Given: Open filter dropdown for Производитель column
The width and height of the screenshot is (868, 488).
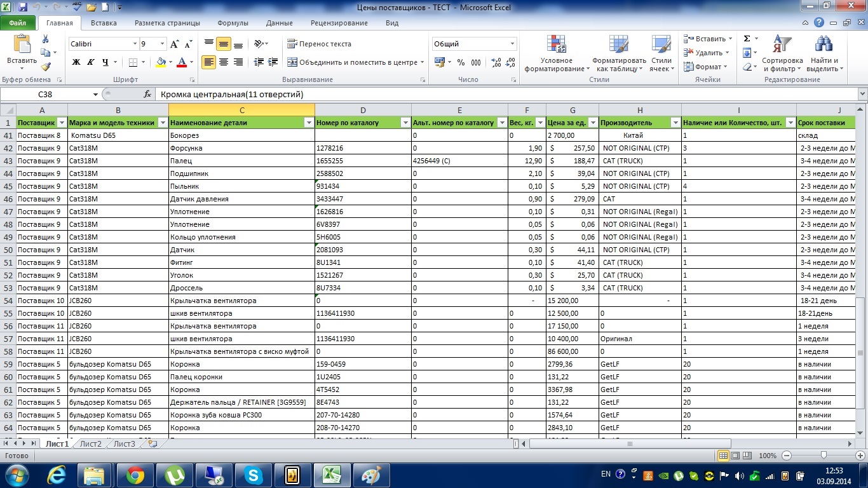Looking at the screenshot, I should (675, 123).
